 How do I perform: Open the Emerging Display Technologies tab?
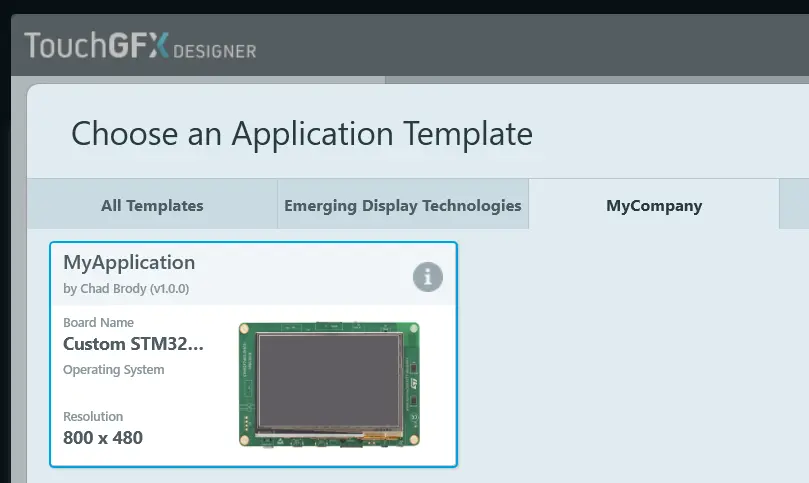pos(403,204)
